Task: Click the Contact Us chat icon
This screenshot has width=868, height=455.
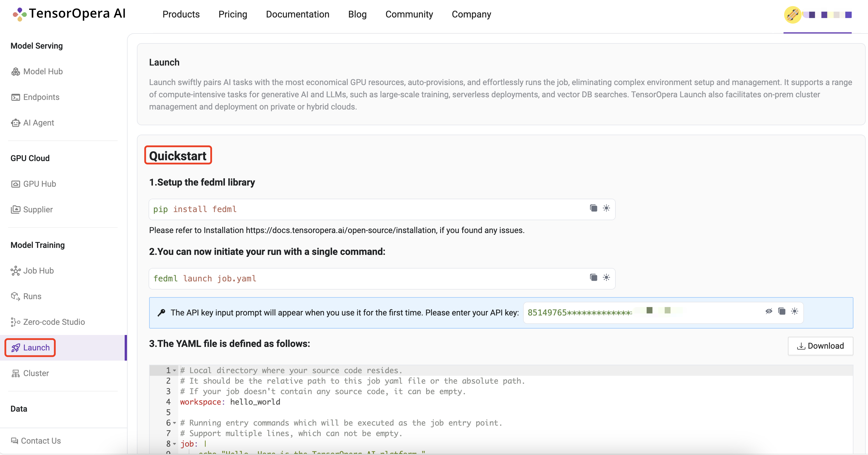Action: tap(14, 441)
